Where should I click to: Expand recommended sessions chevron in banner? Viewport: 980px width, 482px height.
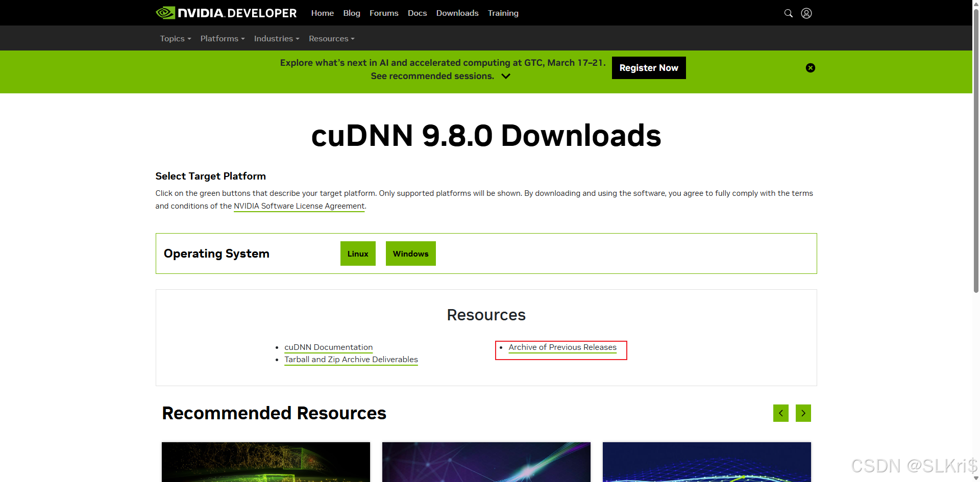506,76
